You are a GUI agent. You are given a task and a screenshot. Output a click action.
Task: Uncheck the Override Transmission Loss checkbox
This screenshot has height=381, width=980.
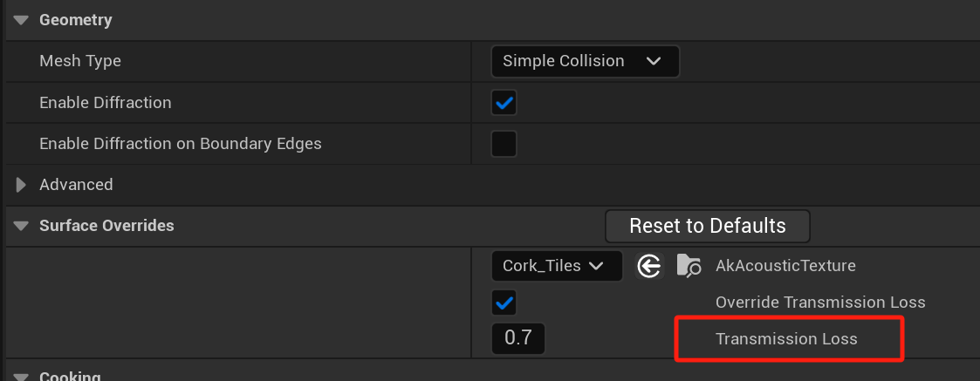pos(504,303)
